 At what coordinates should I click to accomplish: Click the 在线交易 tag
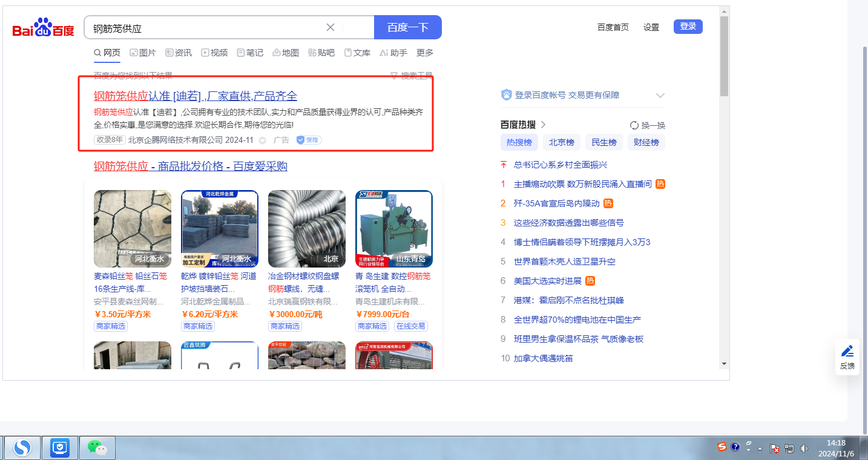tap(411, 326)
